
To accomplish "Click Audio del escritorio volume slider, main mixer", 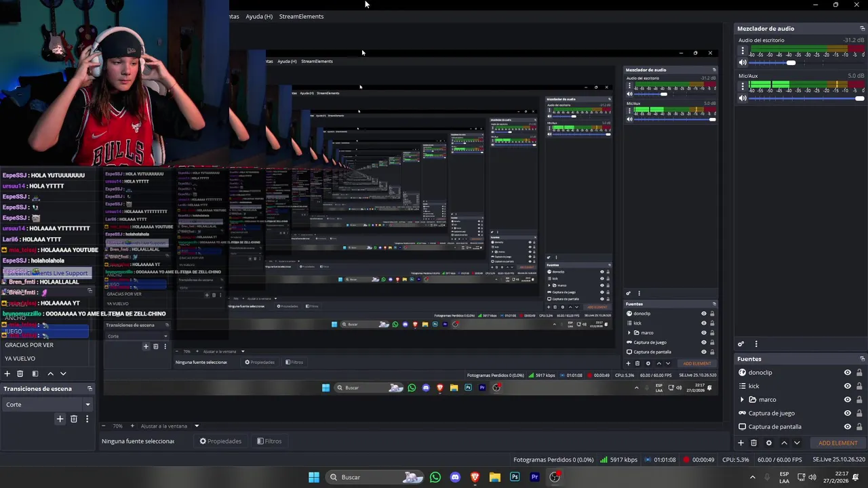I will [x=807, y=62].
